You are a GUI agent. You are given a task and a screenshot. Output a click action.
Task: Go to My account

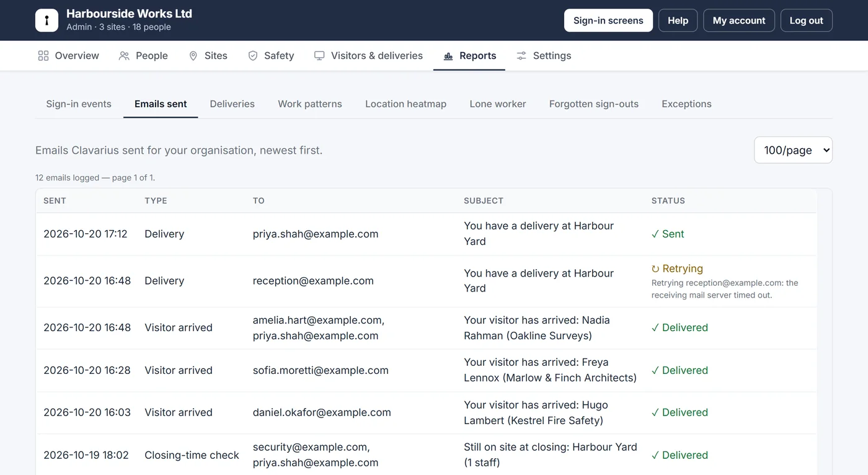pyautogui.click(x=739, y=20)
